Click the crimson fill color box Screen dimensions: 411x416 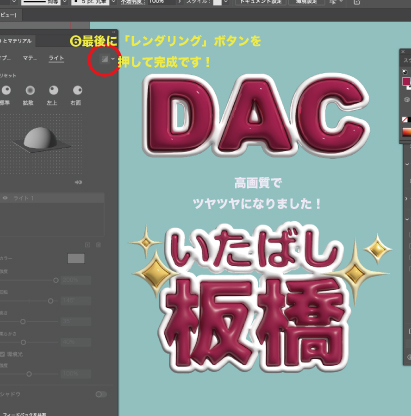(x=406, y=81)
